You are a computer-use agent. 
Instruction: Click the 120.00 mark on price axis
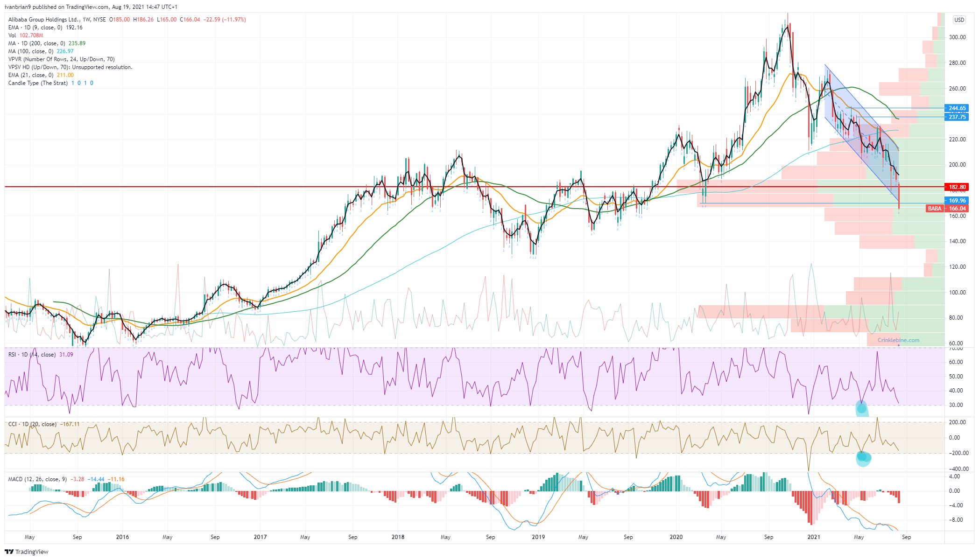[958, 267]
